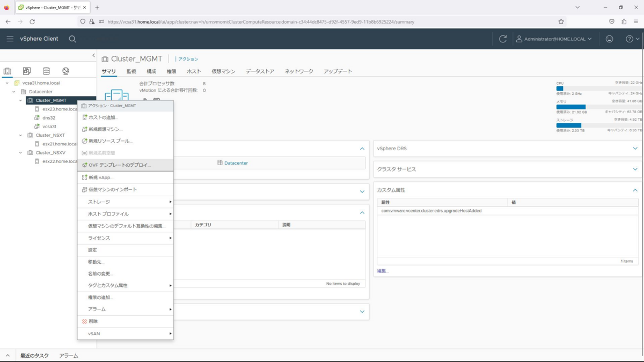Collapse Cluster_NSXV tree node
644x362 pixels.
click(21, 152)
